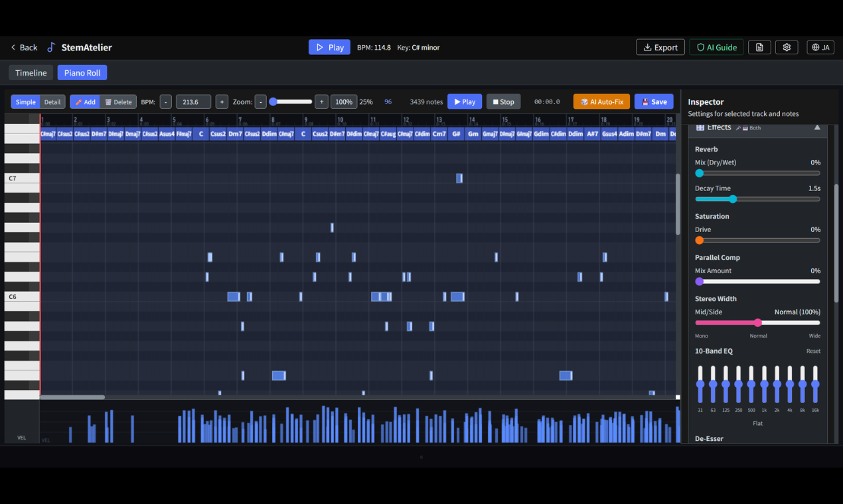This screenshot has width=843, height=504.
Task: Switch to Simple view mode
Action: [x=26, y=102]
